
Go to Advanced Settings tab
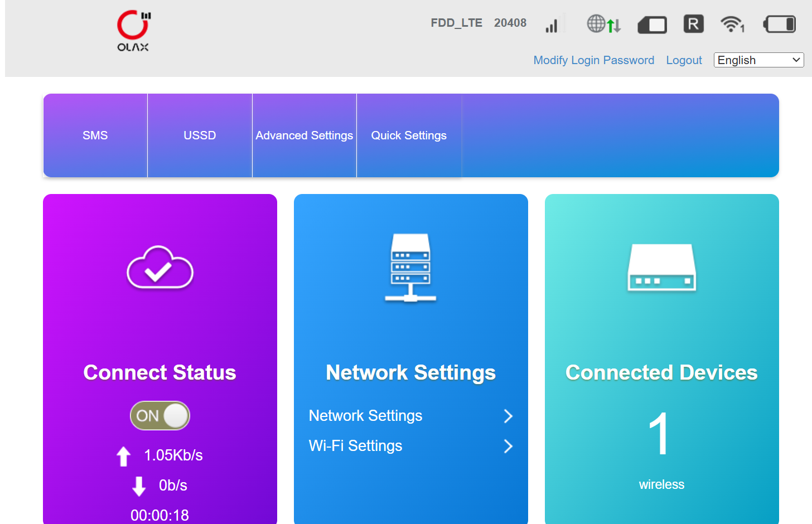304,135
